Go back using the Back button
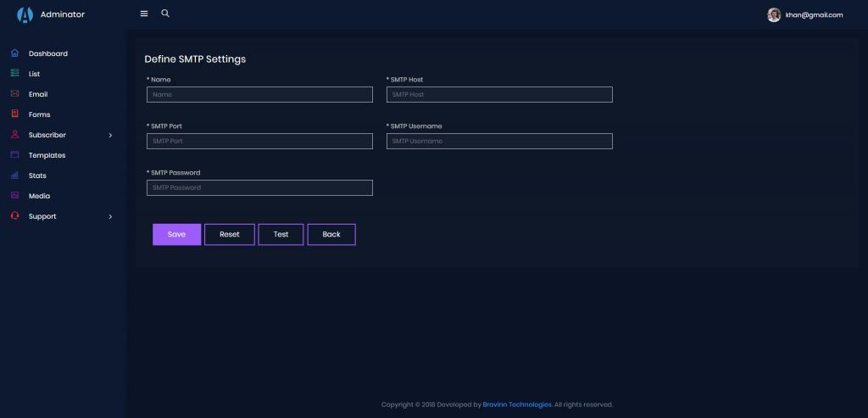Screen dimensions: 868x418 (331, 234)
